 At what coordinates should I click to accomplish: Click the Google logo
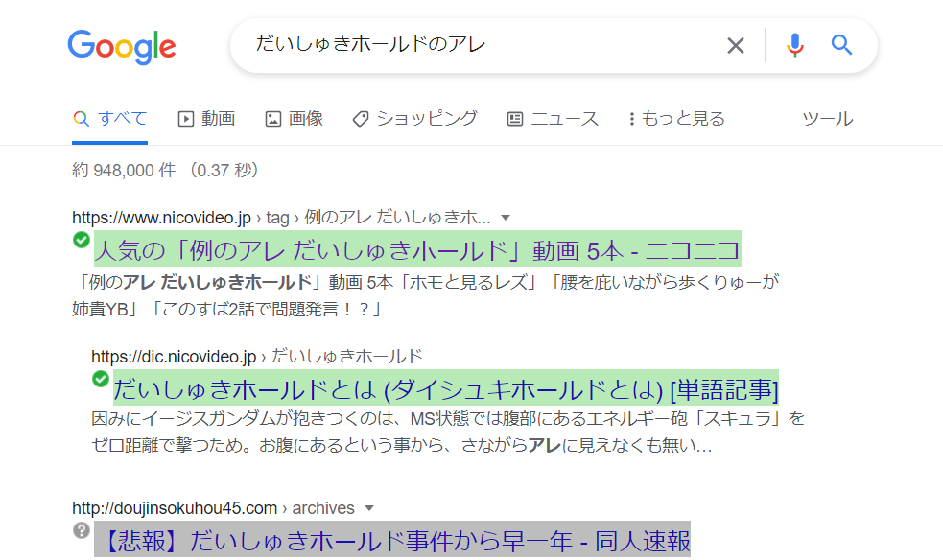[122, 46]
